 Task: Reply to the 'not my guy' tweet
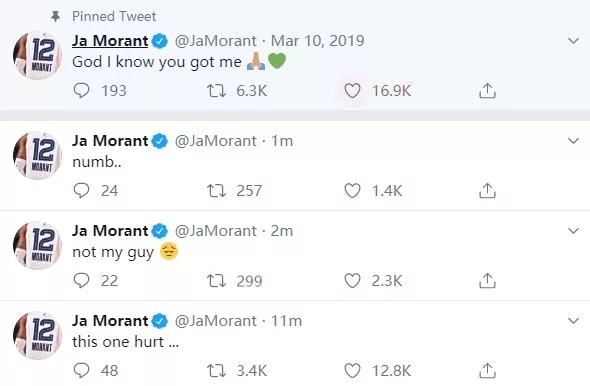pyautogui.click(x=81, y=280)
